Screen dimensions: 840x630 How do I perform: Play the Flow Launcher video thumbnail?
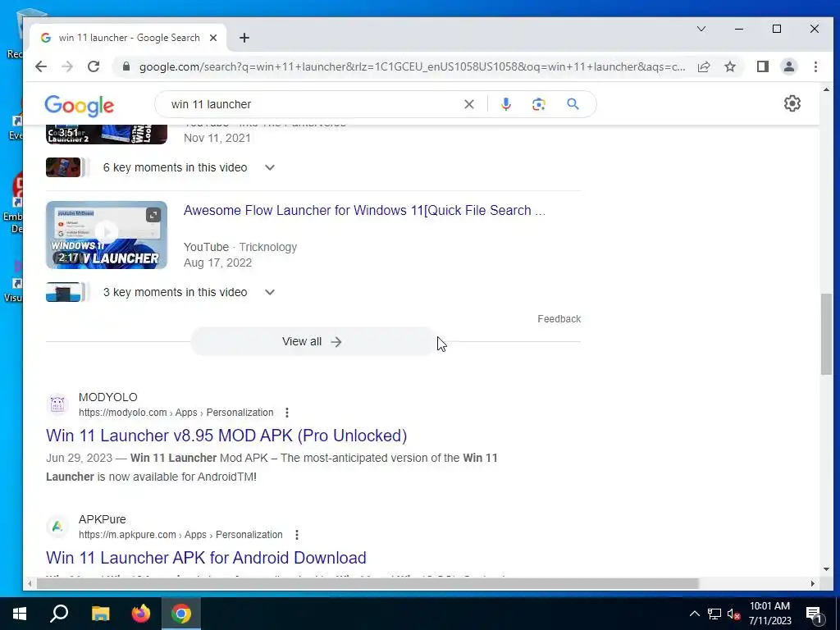tap(107, 235)
